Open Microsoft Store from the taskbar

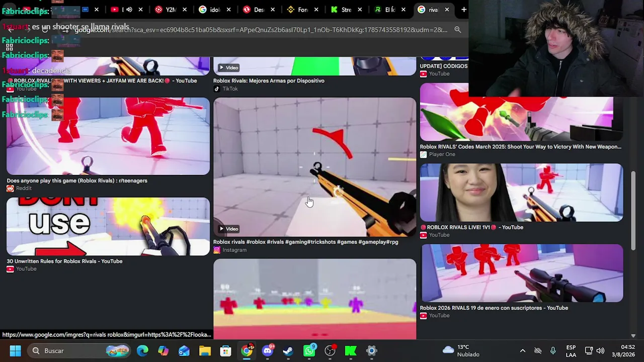point(225,350)
